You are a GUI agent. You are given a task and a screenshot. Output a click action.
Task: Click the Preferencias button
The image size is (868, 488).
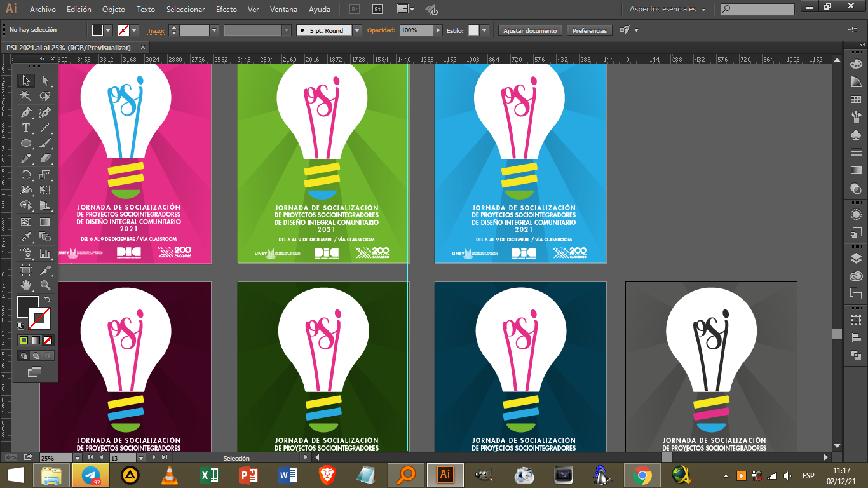[x=590, y=30]
